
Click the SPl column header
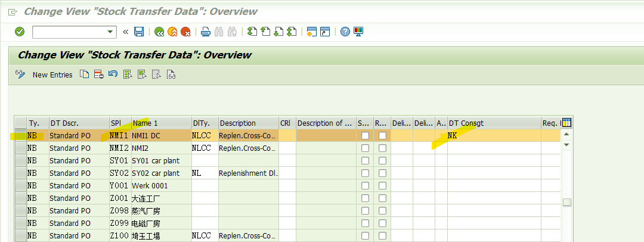[x=120, y=123]
